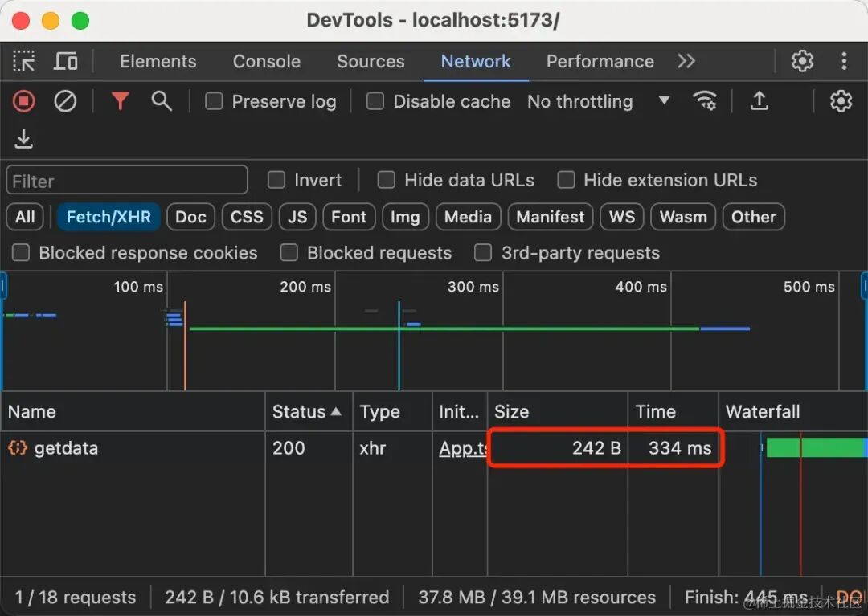The image size is (868, 616).
Task: Focus the Filter text field
Action: tap(127, 180)
